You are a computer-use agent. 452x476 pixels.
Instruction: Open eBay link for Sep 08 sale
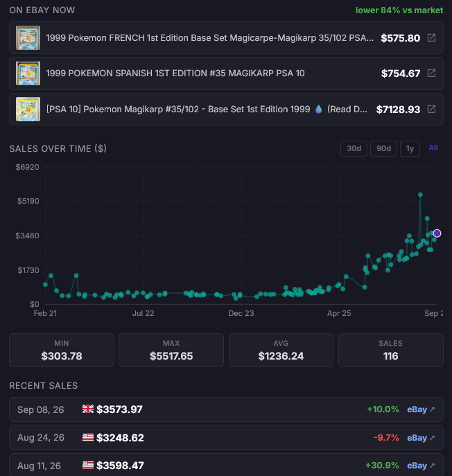pyautogui.click(x=421, y=409)
